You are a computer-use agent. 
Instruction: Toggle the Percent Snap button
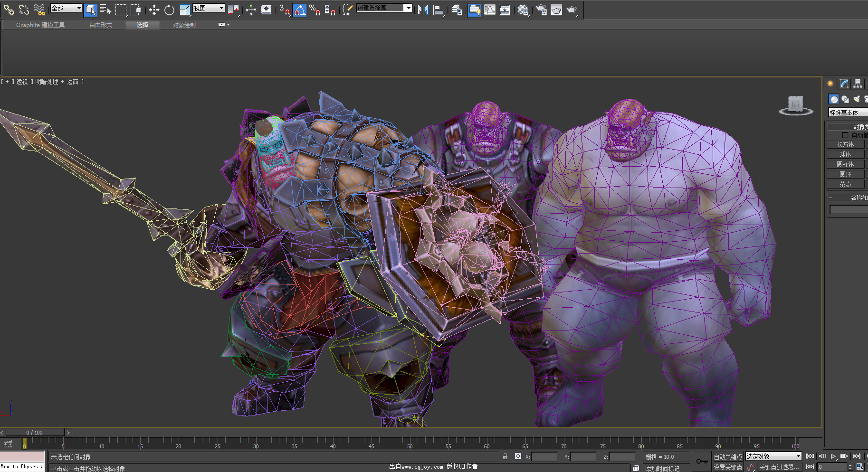315,9
